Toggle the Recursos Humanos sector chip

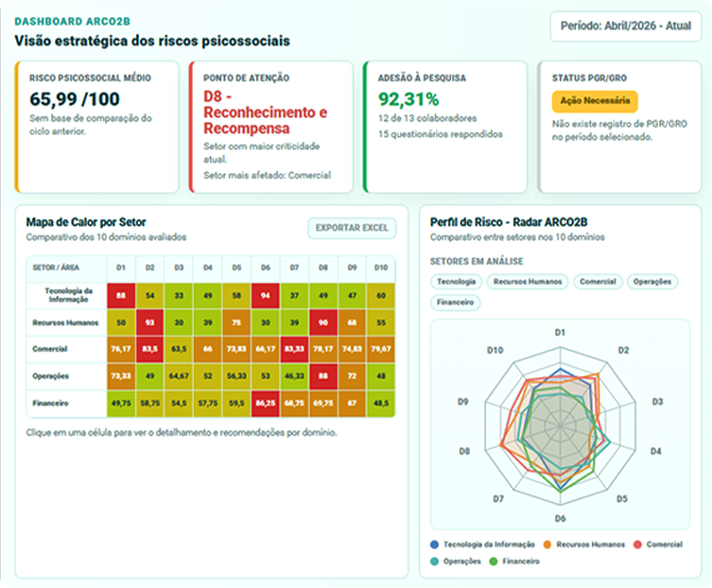(x=528, y=282)
